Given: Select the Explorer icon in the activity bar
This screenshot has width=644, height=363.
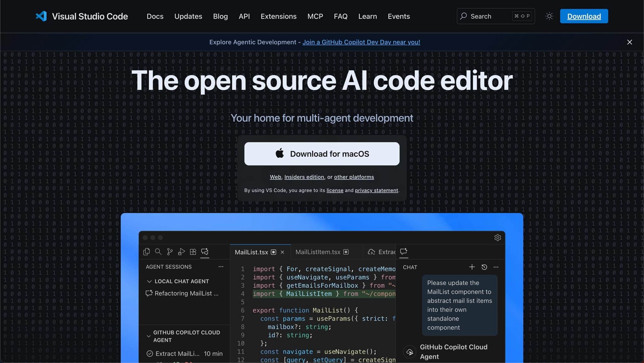Looking at the screenshot, I should click(x=147, y=251).
